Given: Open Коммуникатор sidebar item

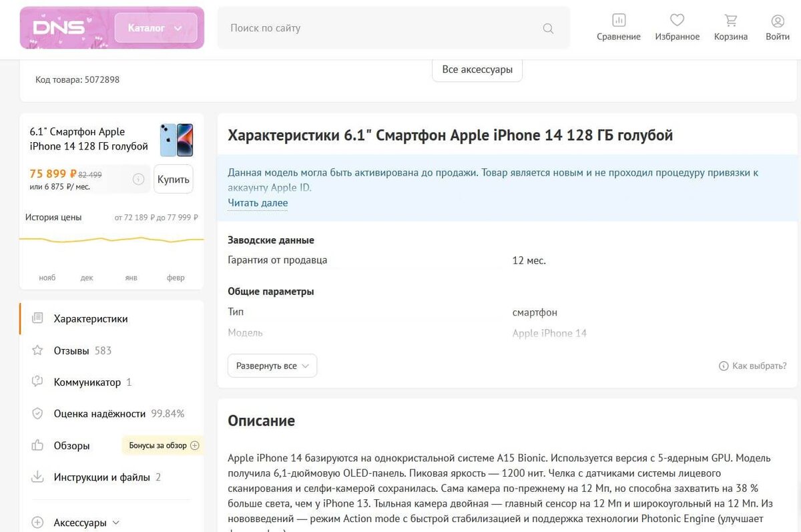Looking at the screenshot, I should [93, 382].
